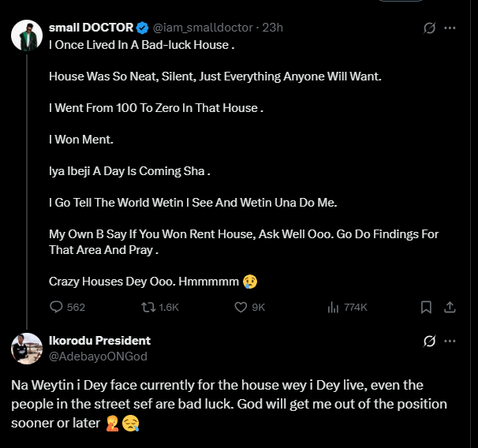Open Ikorodu President's reply text

coord(229,404)
